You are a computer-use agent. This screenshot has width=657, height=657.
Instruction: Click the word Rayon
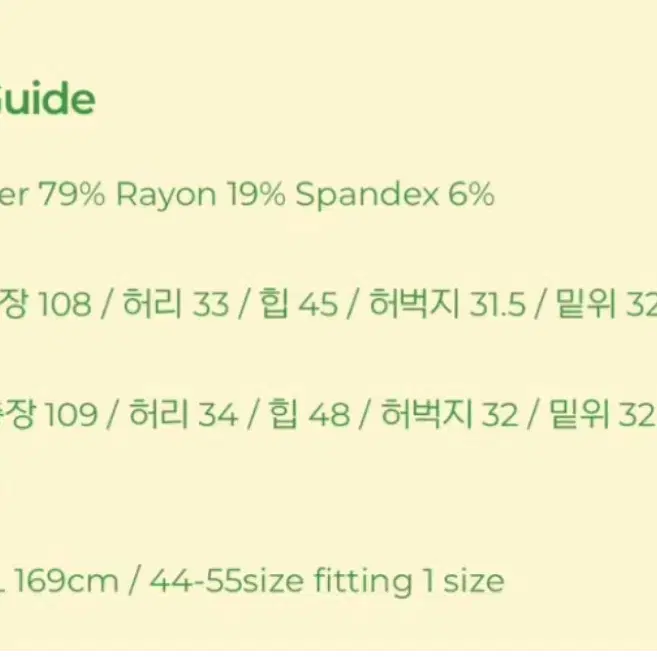tap(166, 195)
